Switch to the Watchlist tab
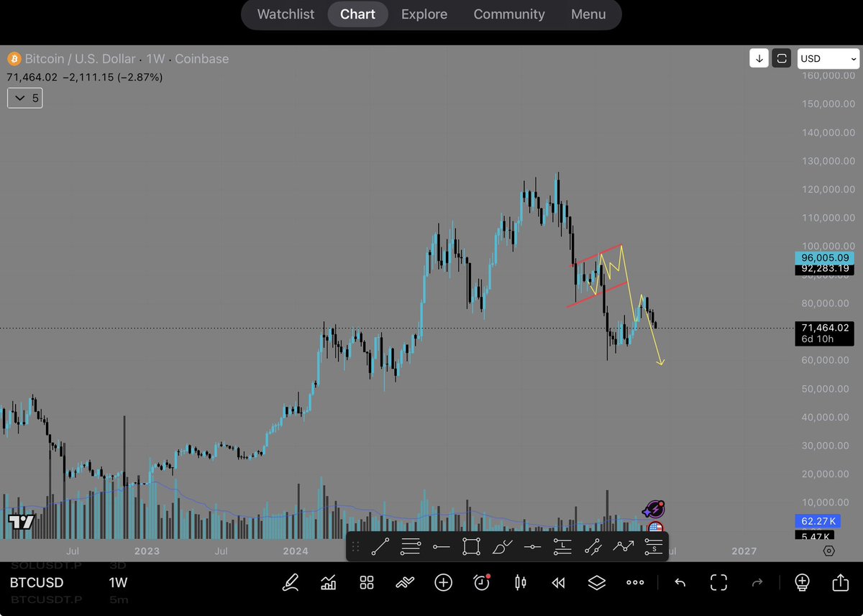863x616 pixels. 286,14
